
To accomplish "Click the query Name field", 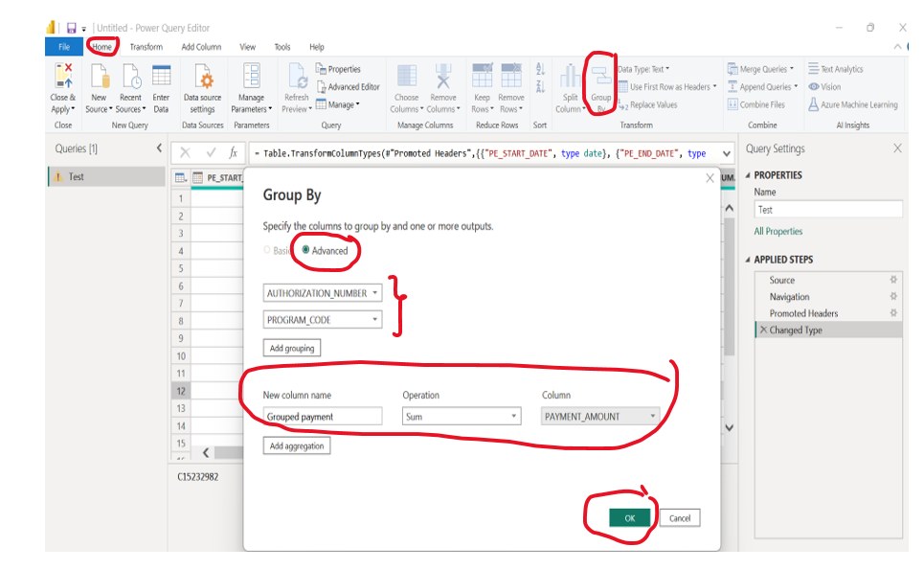I will (x=828, y=209).
